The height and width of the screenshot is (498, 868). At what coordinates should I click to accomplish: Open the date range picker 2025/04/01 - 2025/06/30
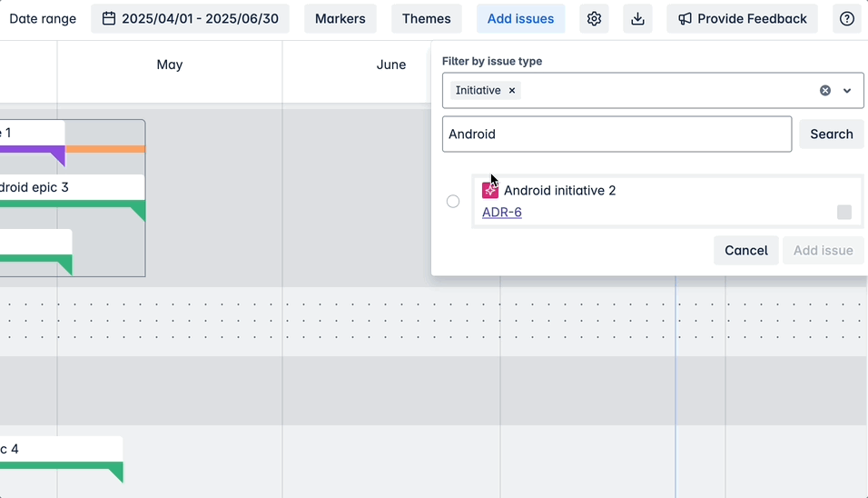190,19
